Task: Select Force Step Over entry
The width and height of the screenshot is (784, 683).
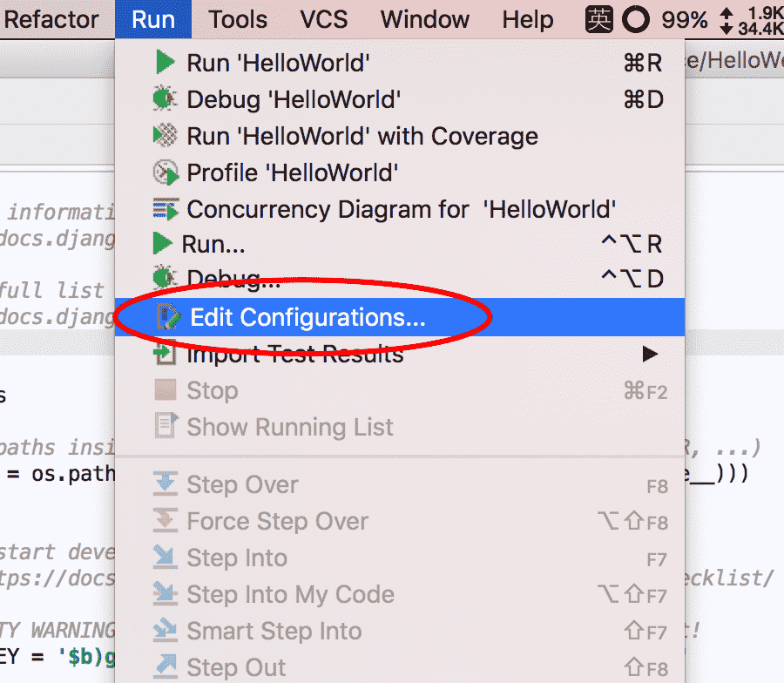Action: [x=400, y=521]
